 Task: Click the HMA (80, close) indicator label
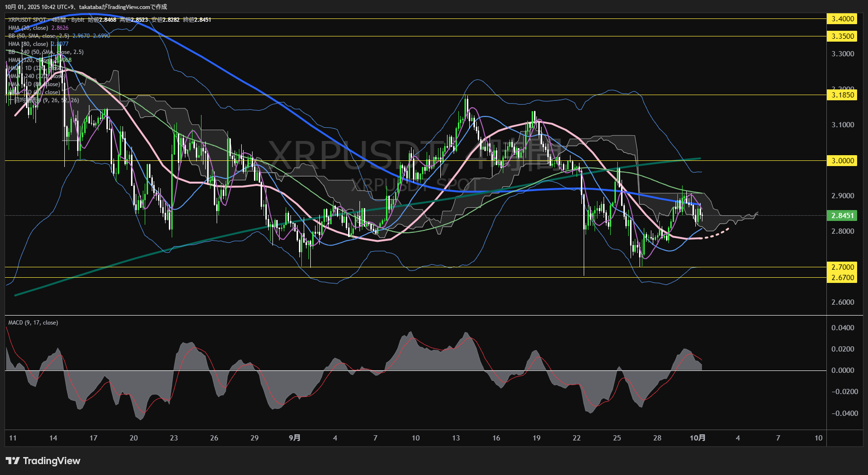28,44
